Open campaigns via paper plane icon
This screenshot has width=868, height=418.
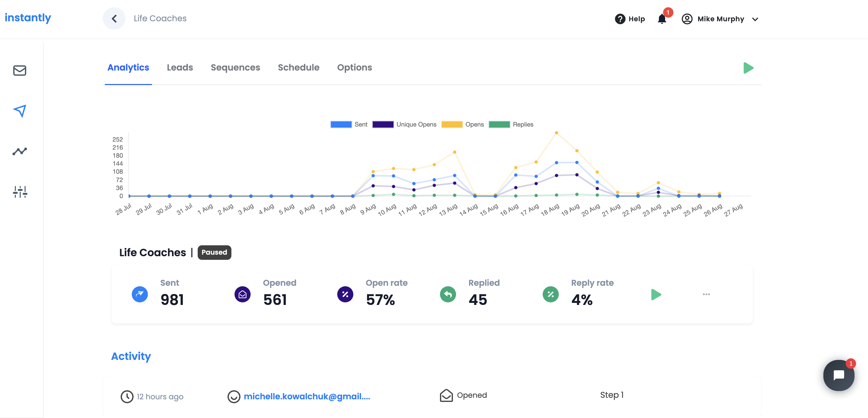coord(19,111)
